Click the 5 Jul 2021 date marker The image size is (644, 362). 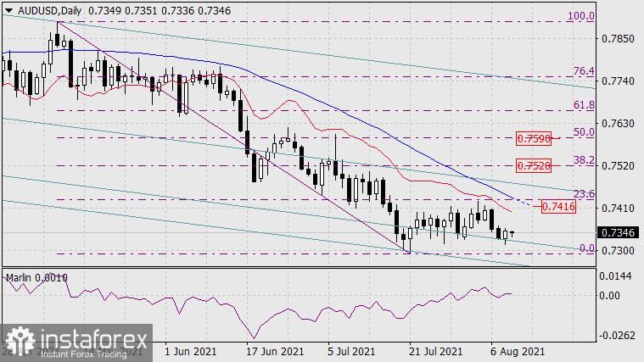(350, 351)
